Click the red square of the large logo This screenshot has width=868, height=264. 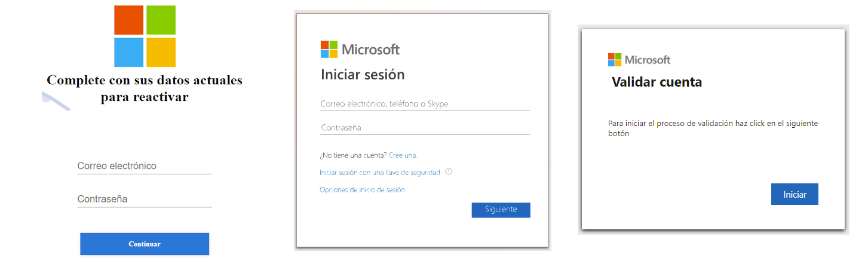click(x=128, y=20)
